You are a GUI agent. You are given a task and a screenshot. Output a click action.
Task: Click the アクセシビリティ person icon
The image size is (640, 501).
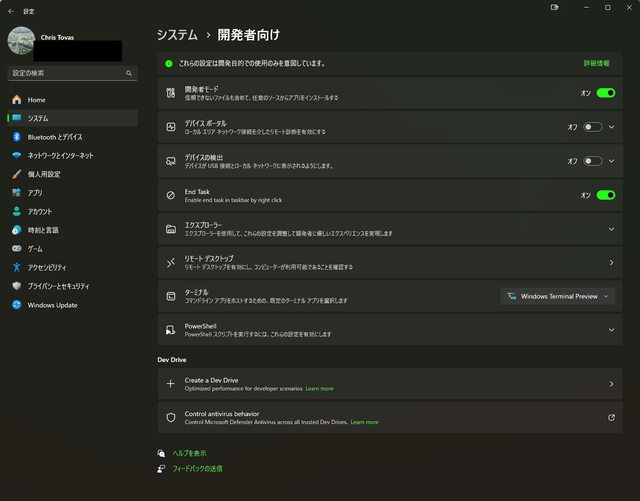(x=16, y=267)
